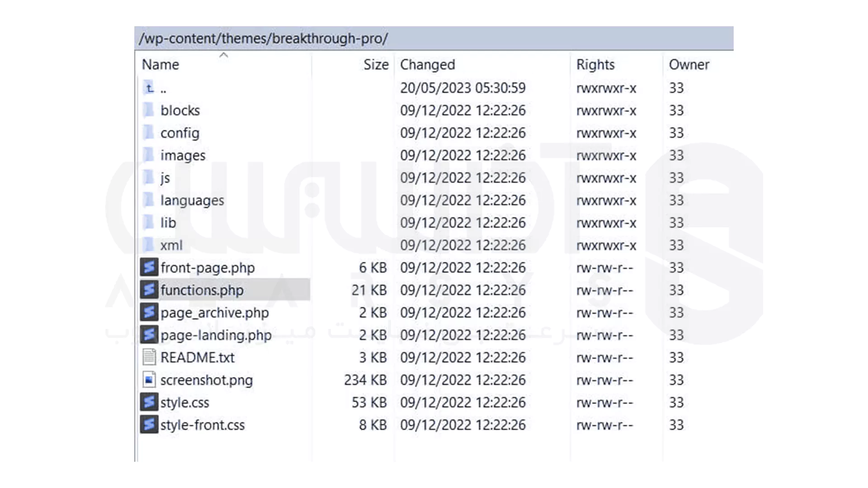Expand the config folder
868x488 pixels.
(179, 133)
